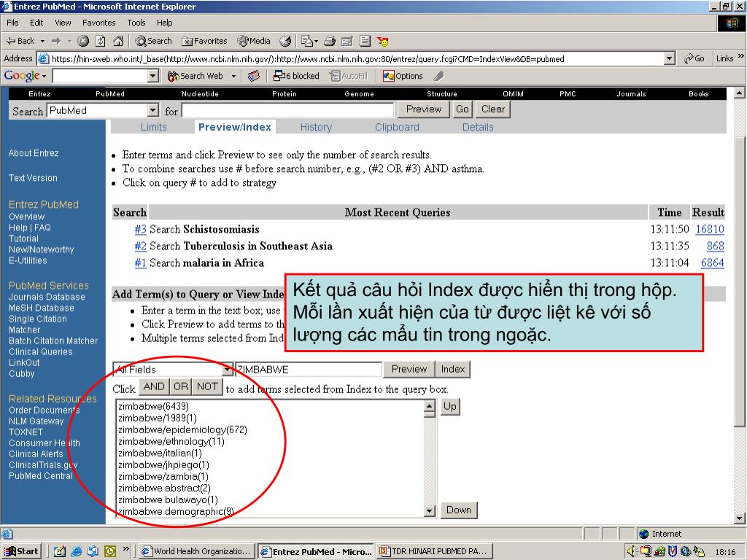Image resolution: width=747 pixels, height=560 pixels.
Task: Open the IE toolbar Search pane
Action: [153, 41]
